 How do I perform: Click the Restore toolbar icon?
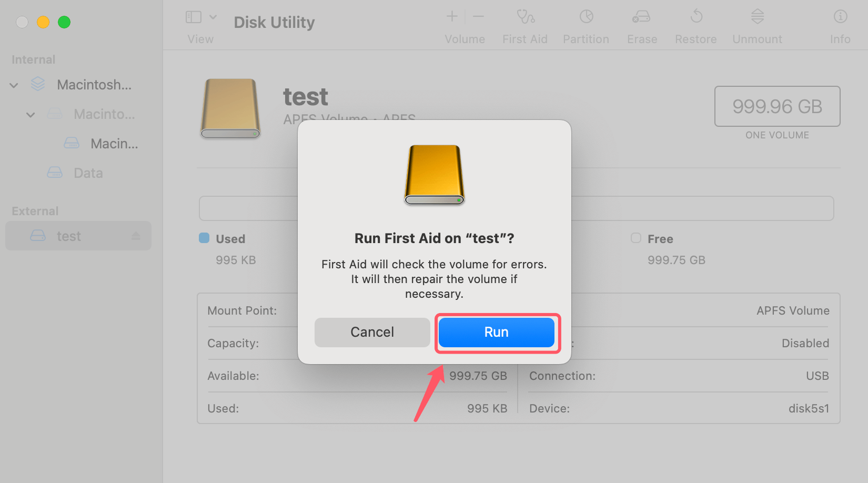click(x=695, y=24)
